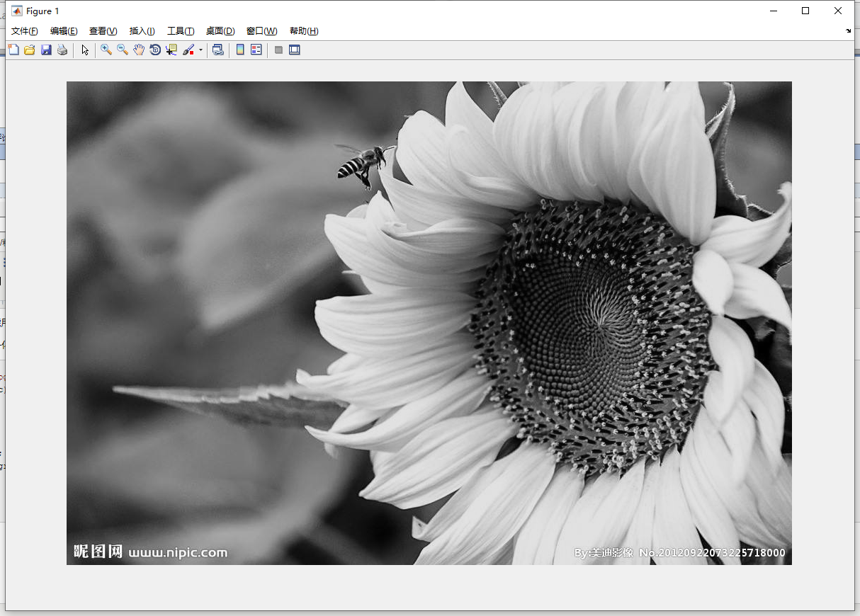Expand the Brush color dropdown arrow
This screenshot has width=860, height=616.
200,50
